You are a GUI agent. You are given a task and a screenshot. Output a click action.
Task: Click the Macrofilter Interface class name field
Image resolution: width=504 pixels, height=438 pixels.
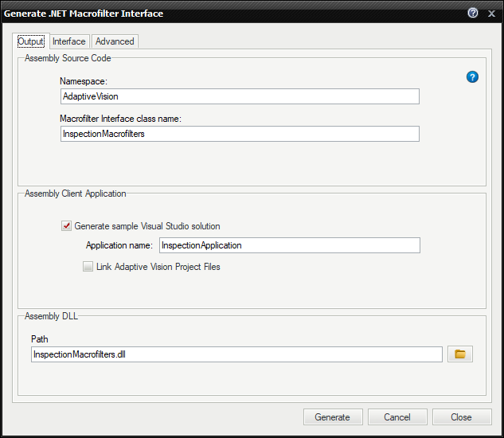[x=240, y=134]
